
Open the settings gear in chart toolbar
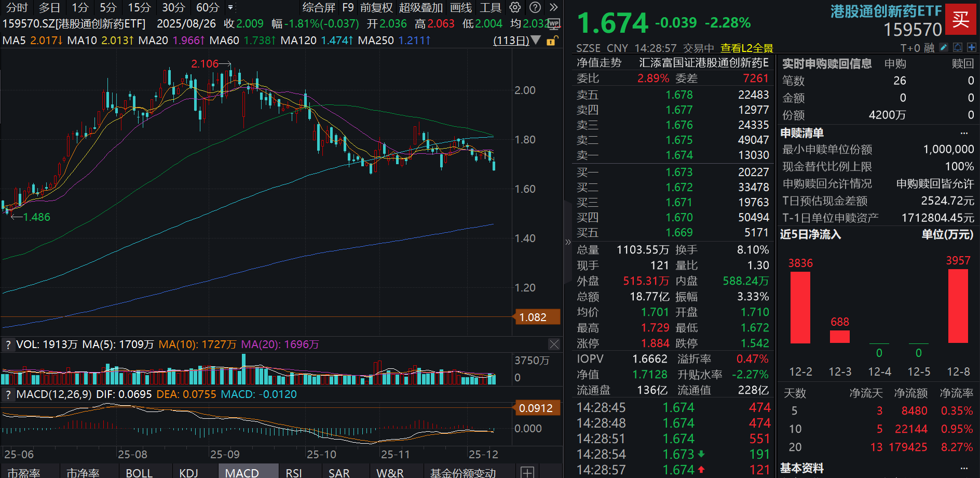(x=515, y=7)
